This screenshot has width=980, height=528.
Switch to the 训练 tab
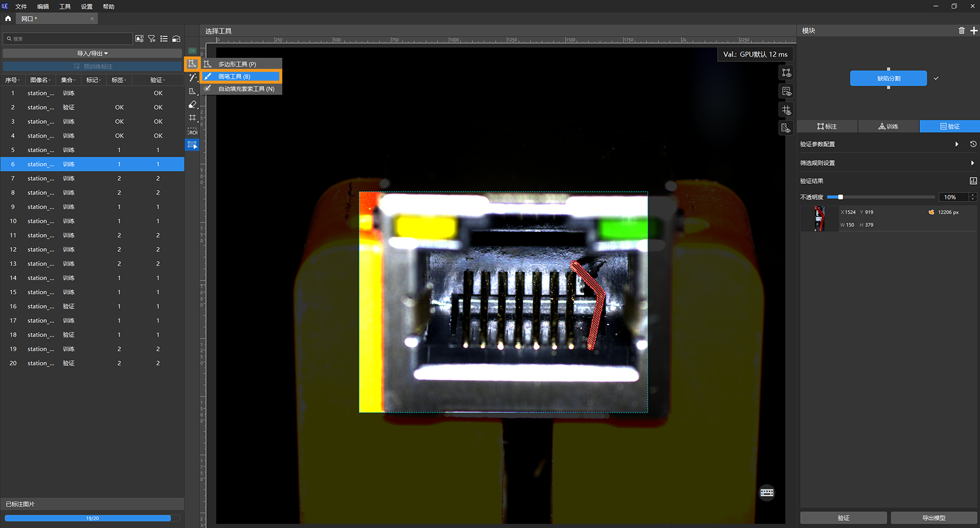pos(888,126)
